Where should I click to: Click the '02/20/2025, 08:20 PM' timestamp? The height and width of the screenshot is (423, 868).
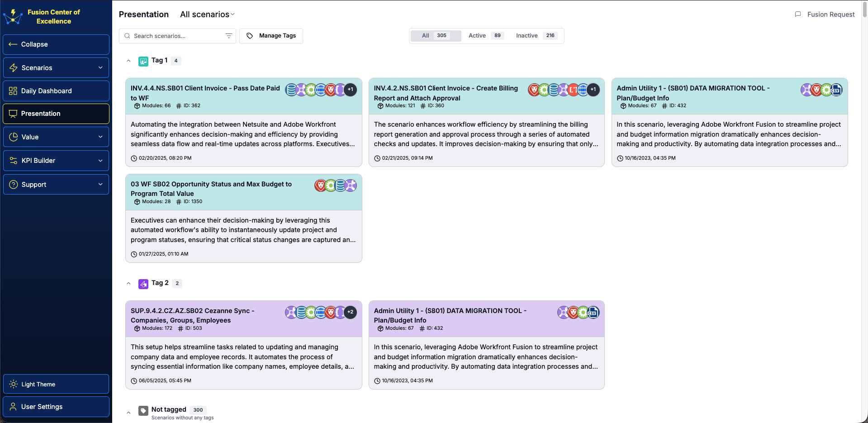(x=165, y=158)
